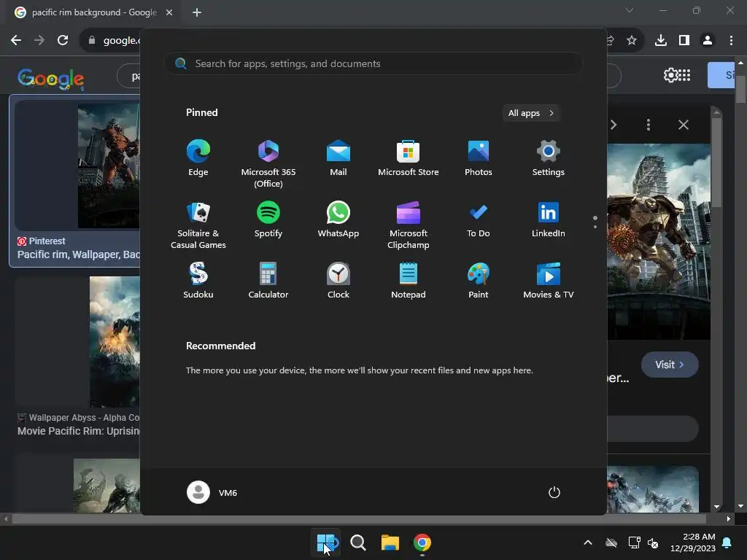Click Chrome back arrow button
Screen dimensions: 747x560
tap(16, 40)
